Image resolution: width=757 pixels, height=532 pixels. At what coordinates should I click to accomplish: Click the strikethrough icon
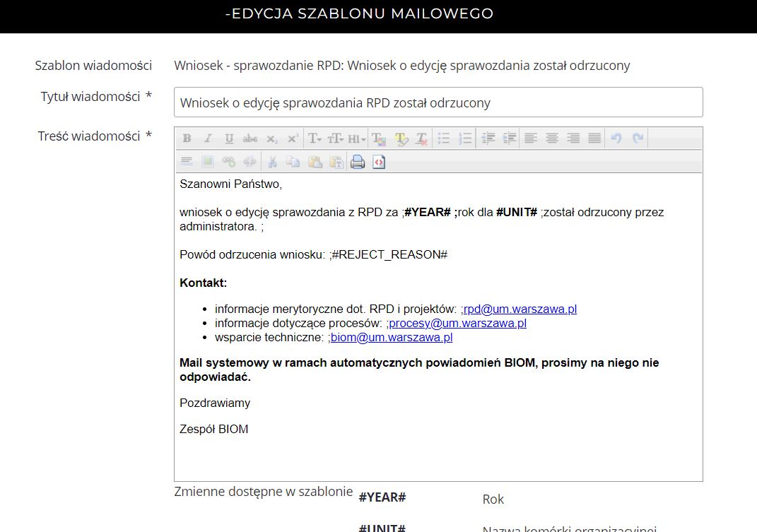coord(250,138)
